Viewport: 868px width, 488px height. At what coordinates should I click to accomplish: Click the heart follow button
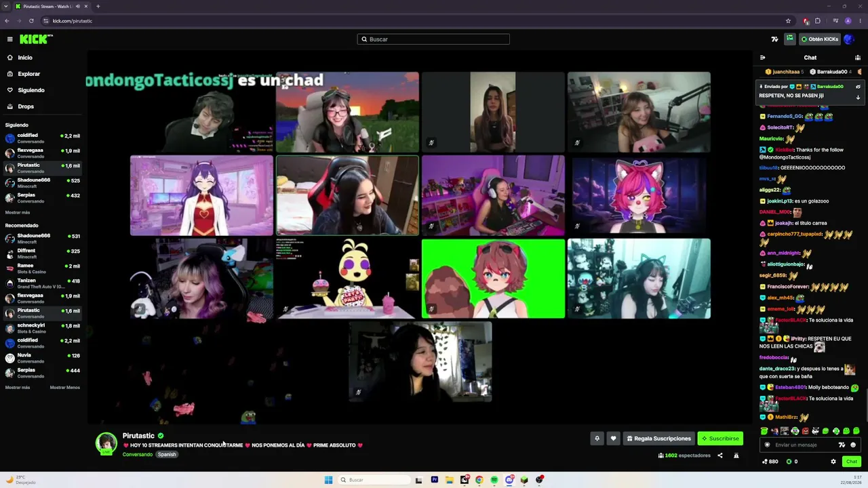tap(613, 439)
